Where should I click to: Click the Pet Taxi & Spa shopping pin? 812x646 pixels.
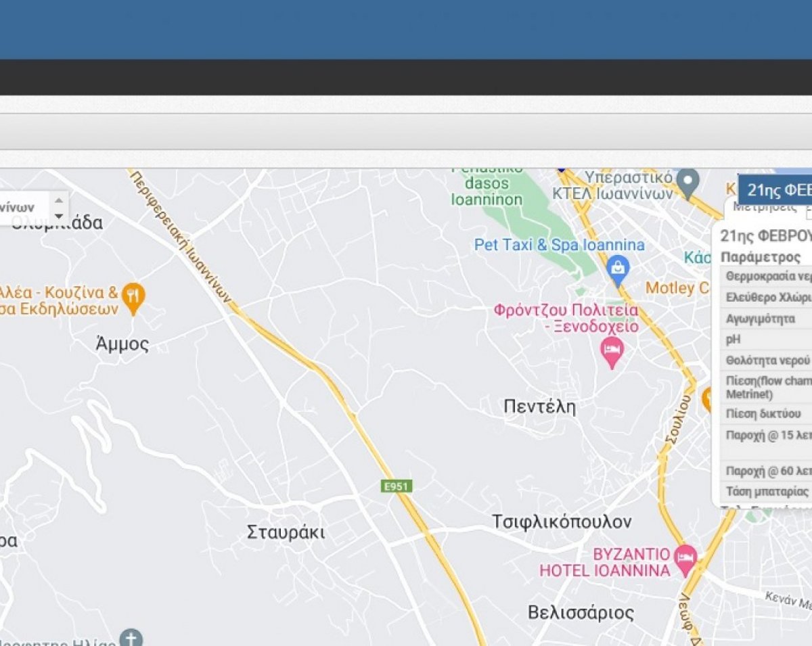[618, 268]
